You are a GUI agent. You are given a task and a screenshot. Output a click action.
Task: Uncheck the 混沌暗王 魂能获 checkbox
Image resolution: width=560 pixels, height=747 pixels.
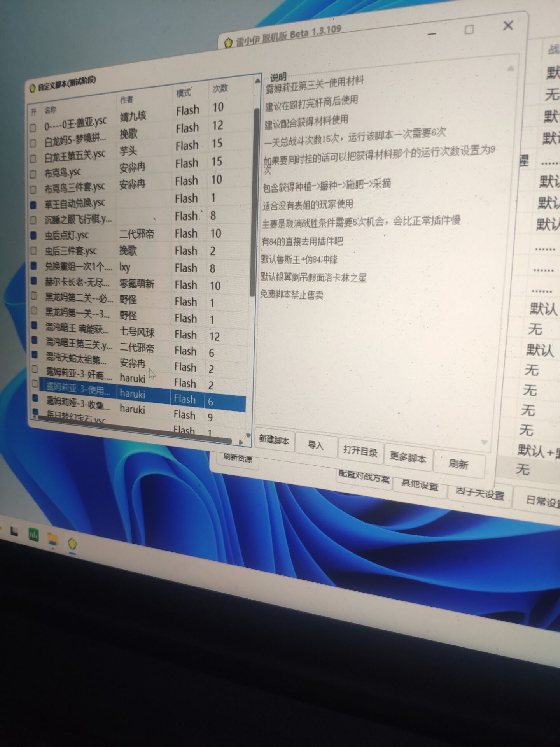[34, 325]
